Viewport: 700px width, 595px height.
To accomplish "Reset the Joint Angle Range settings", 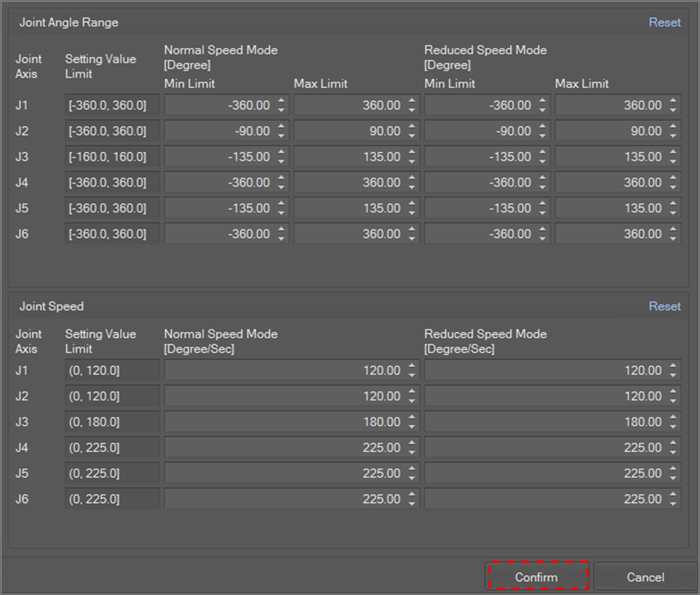I will [664, 23].
